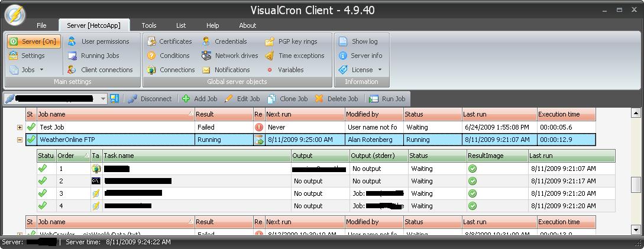Switch to the File tab
Viewport: 644px width, 249px height.
pyautogui.click(x=41, y=25)
